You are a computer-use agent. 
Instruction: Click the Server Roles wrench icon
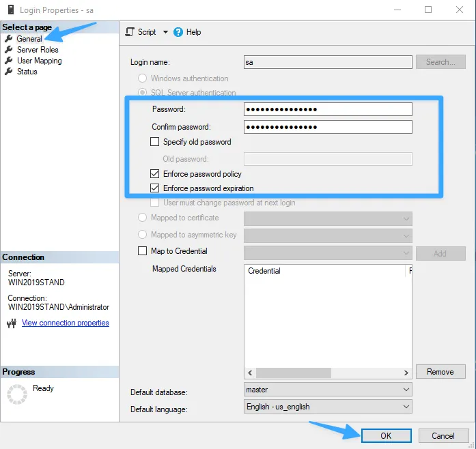point(9,50)
